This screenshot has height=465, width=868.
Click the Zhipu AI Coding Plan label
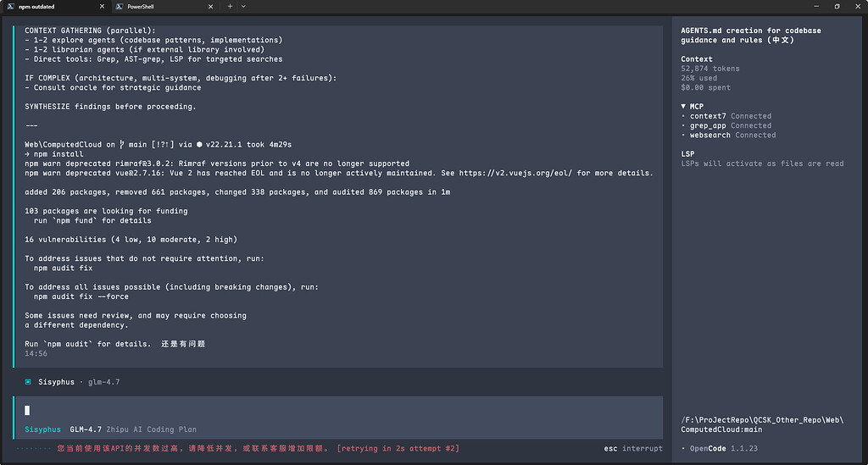point(151,429)
